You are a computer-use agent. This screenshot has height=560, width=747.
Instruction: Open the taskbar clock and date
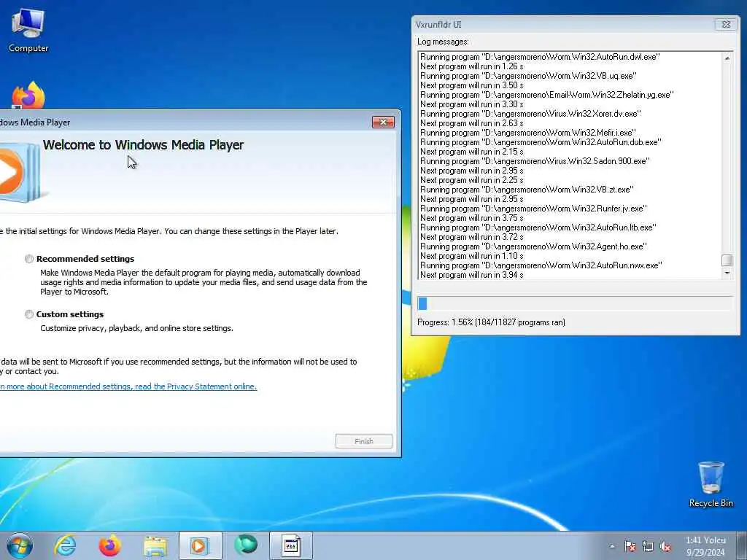coord(705,546)
